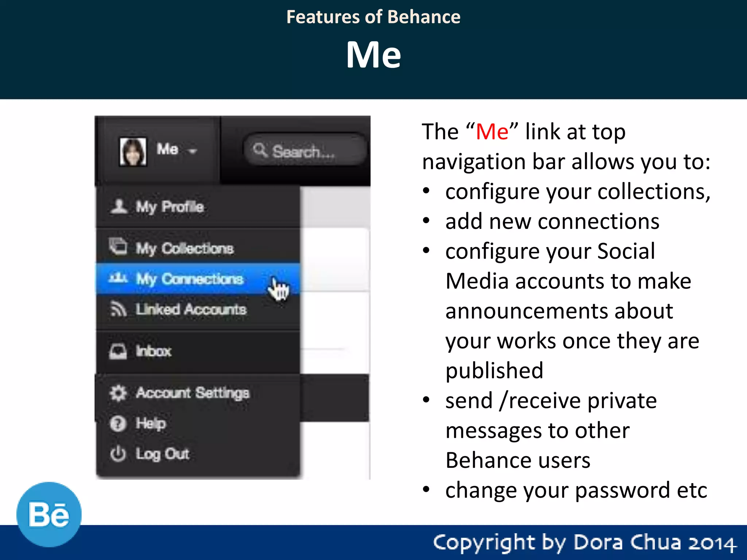Click the user avatar photo thumbnail

coord(133,152)
